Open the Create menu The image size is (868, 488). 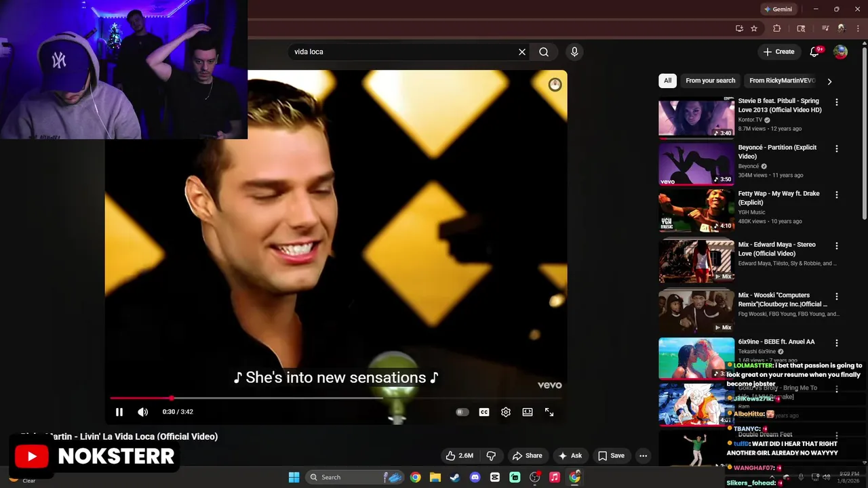[x=778, y=52]
